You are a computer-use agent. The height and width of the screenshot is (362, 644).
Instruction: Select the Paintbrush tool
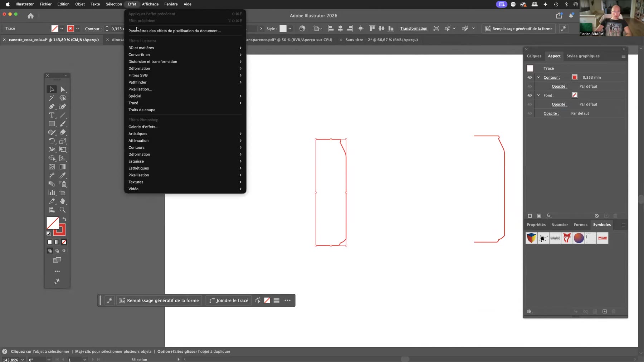coord(63,124)
